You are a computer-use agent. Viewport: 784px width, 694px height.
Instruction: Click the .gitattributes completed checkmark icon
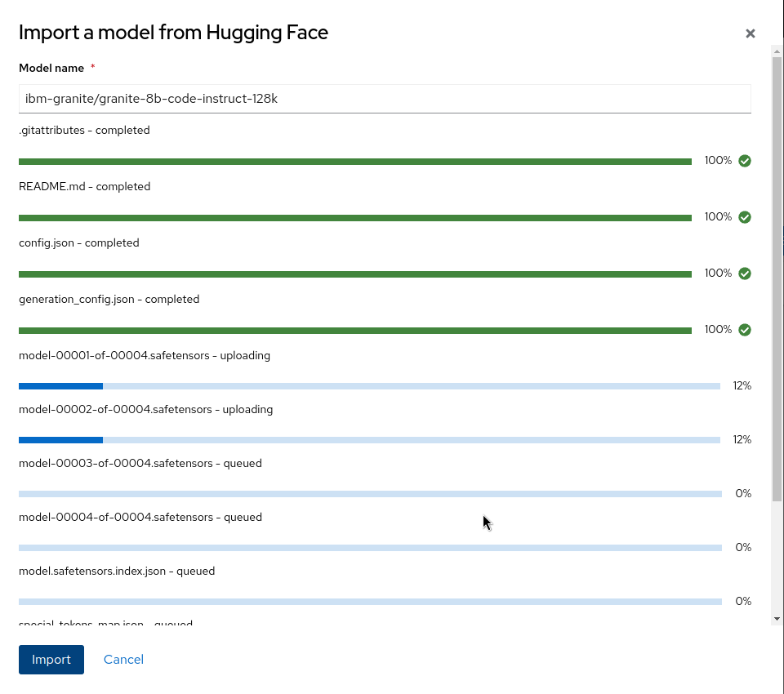745,161
